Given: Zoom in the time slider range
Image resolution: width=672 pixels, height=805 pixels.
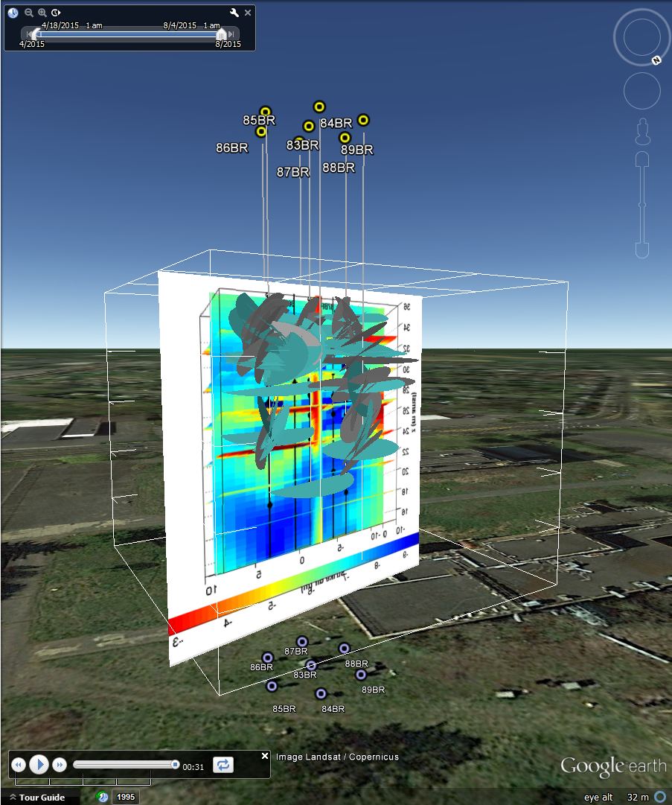Looking at the screenshot, I should [42, 13].
